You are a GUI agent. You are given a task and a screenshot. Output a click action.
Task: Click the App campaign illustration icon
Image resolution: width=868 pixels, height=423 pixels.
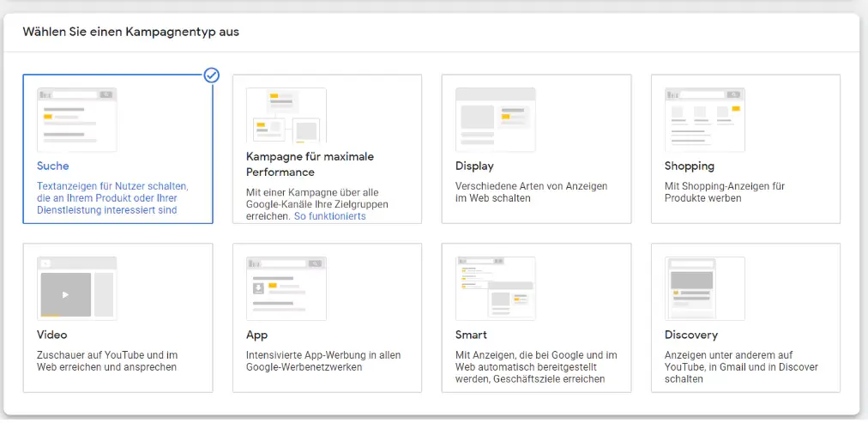286,288
